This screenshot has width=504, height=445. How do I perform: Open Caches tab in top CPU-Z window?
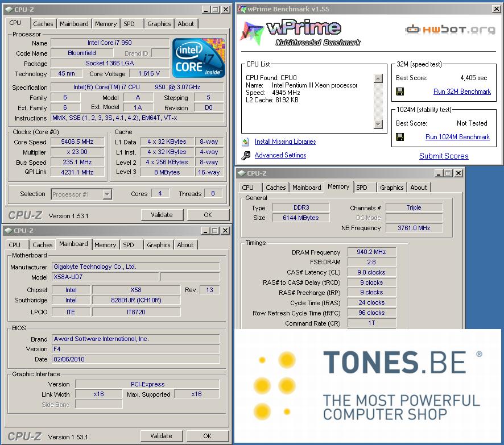click(x=43, y=24)
